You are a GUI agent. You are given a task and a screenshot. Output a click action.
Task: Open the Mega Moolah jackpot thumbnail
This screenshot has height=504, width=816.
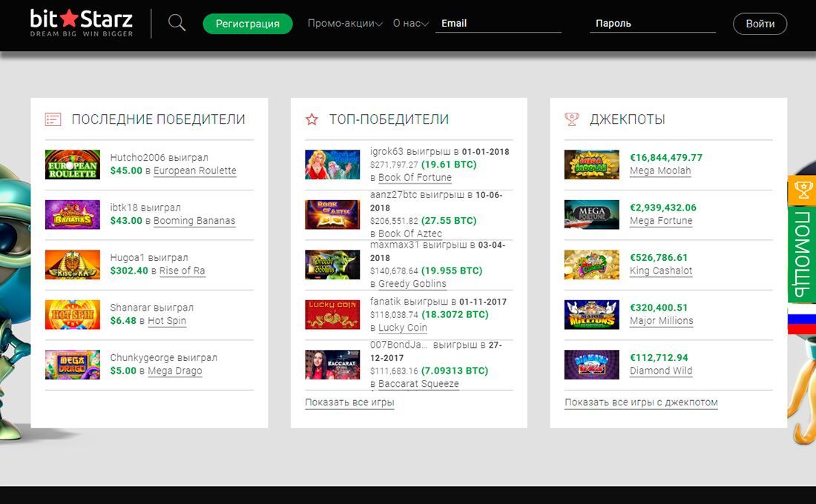pos(592,165)
